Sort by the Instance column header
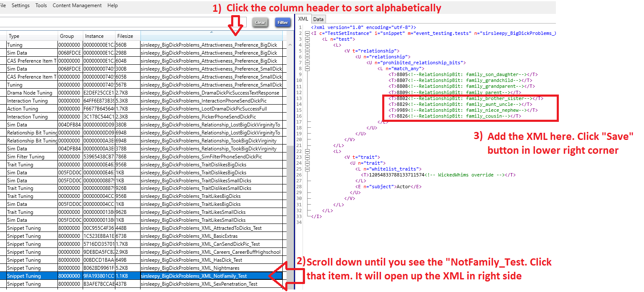The image size is (644, 292). click(x=99, y=36)
